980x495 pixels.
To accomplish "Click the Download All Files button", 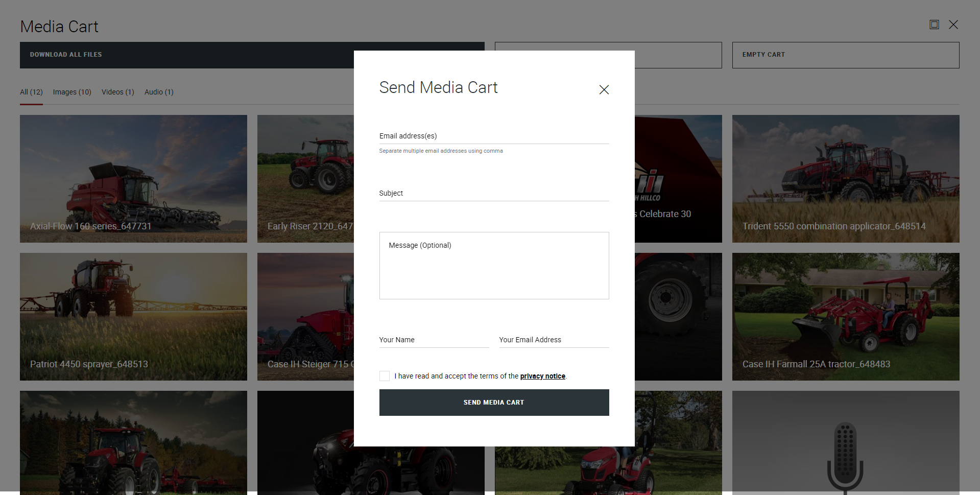I will coord(66,55).
